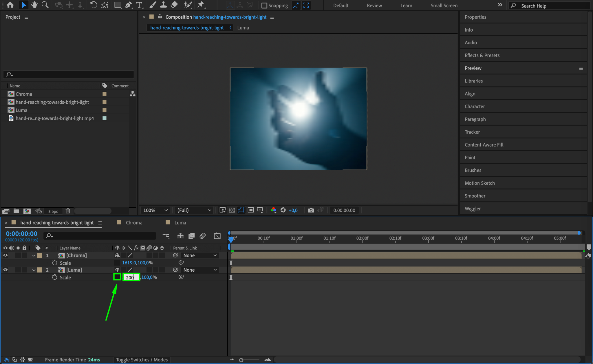
Task: Open the 100% magnification dropdown
Action: [155, 210]
